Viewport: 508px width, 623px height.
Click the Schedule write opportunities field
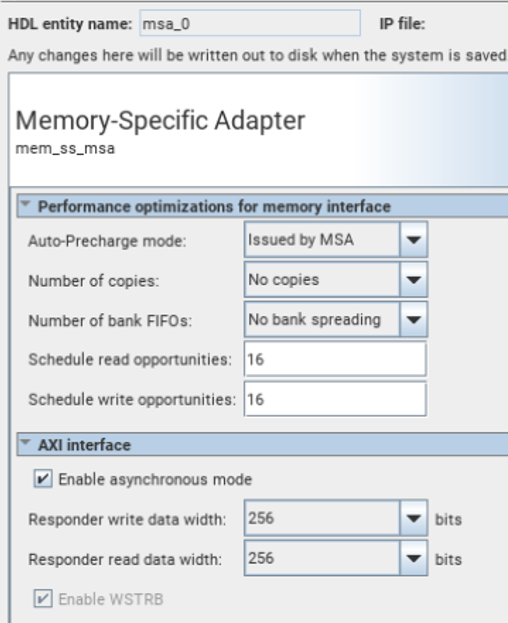[x=335, y=399]
